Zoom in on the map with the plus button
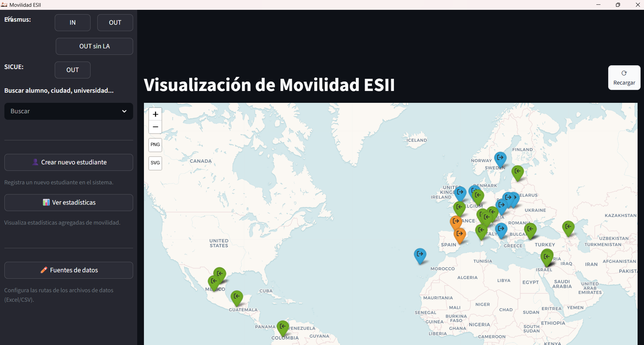Viewport: 644px width, 345px height. (155, 114)
